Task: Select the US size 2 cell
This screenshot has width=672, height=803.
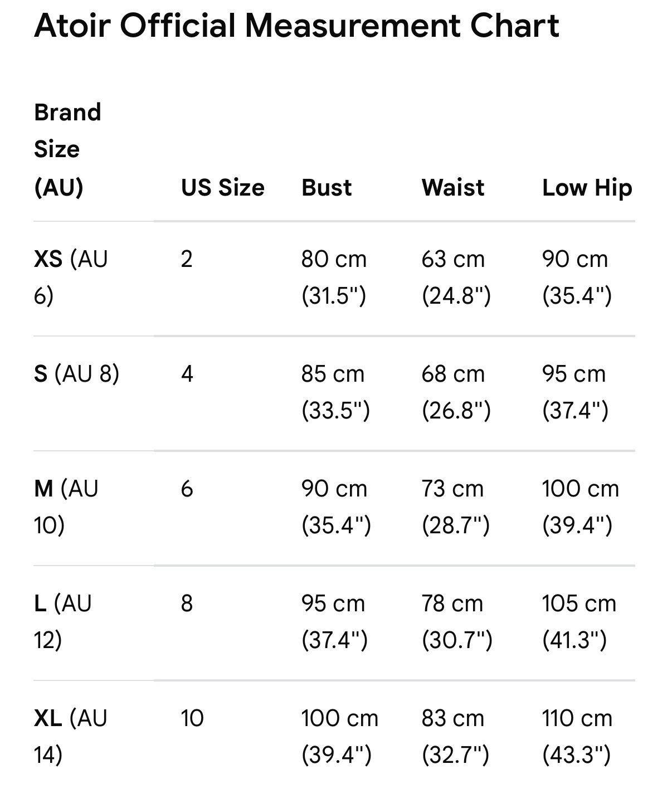Action: (x=187, y=259)
